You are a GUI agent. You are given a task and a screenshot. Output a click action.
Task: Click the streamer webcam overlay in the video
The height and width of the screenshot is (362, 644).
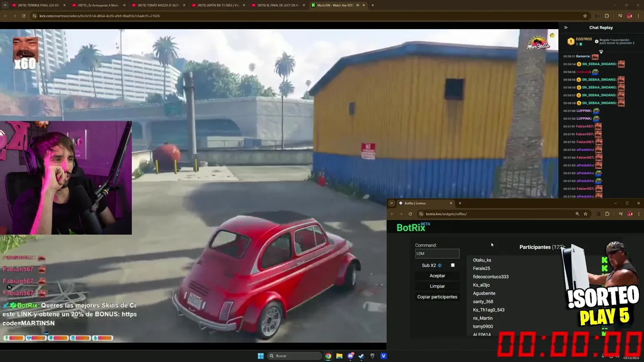tap(66, 177)
